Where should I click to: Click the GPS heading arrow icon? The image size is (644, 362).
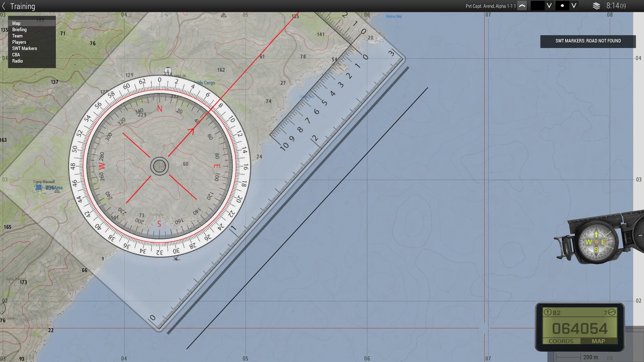(548, 312)
